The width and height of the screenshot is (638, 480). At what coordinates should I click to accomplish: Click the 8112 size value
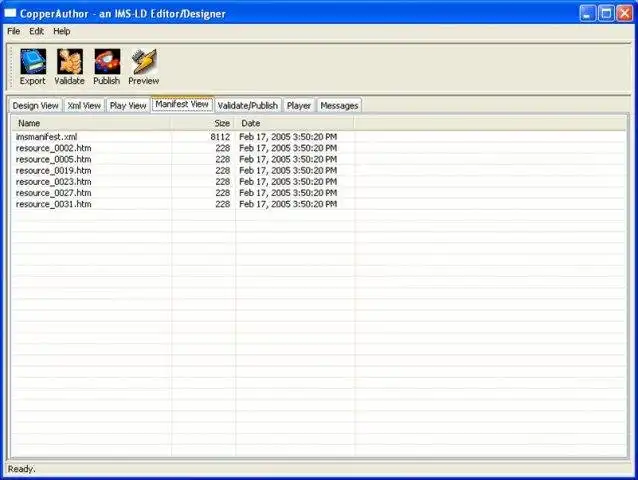pyautogui.click(x=220, y=137)
